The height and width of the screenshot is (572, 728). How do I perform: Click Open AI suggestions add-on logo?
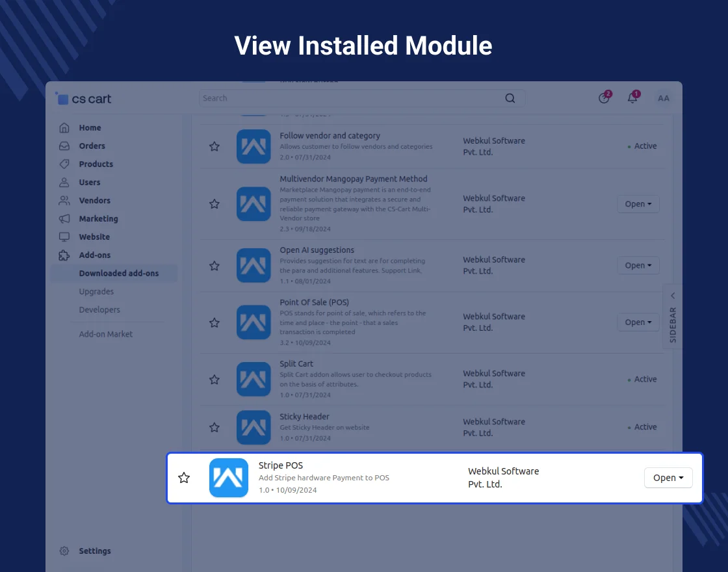click(x=253, y=266)
